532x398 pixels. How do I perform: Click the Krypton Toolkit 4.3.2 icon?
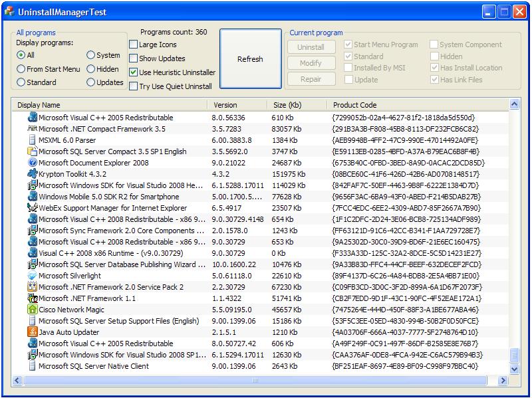[32, 174]
